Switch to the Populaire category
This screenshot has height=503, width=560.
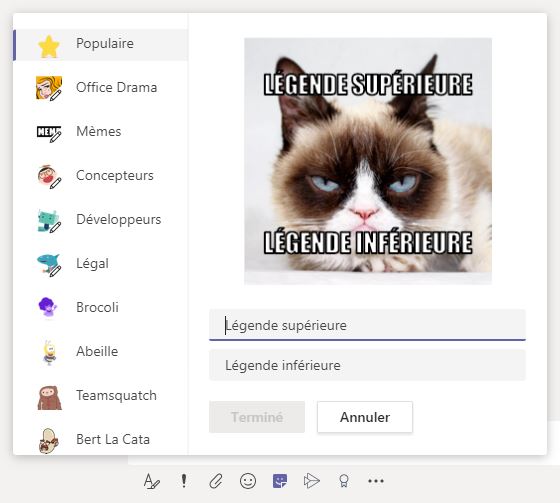105,44
